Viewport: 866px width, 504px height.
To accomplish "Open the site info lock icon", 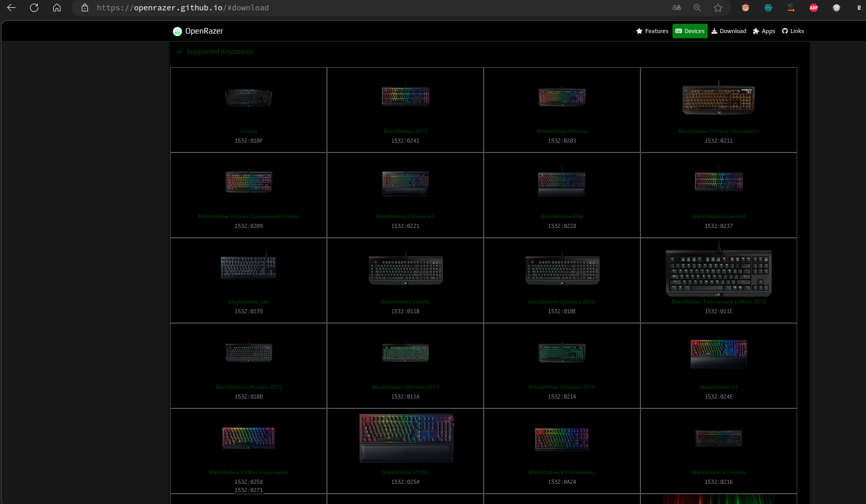I will coord(85,8).
